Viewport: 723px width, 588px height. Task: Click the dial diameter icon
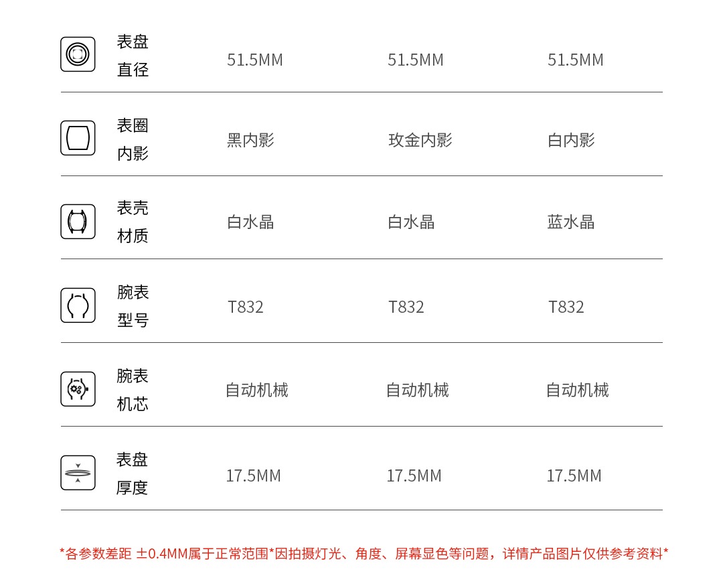78,54
